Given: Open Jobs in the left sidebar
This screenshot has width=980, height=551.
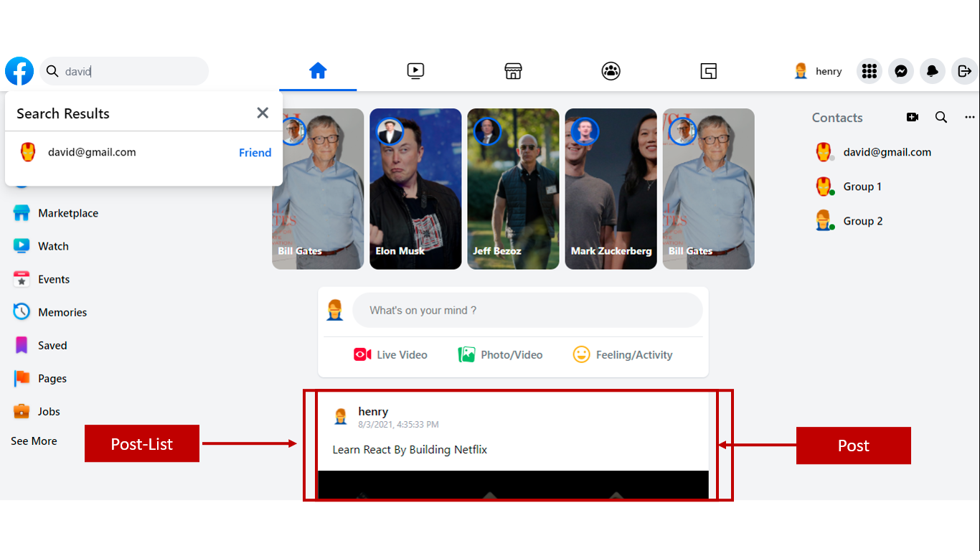Looking at the screenshot, I should tap(37, 411).
